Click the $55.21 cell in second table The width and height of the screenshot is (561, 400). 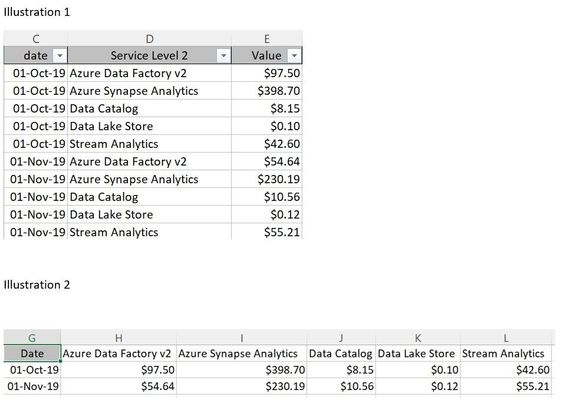[x=506, y=386]
